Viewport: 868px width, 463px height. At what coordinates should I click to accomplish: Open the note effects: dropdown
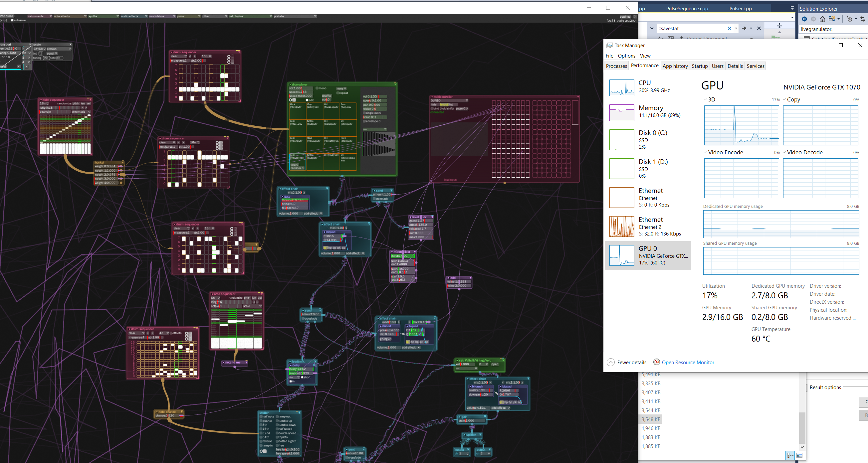pyautogui.click(x=70, y=16)
